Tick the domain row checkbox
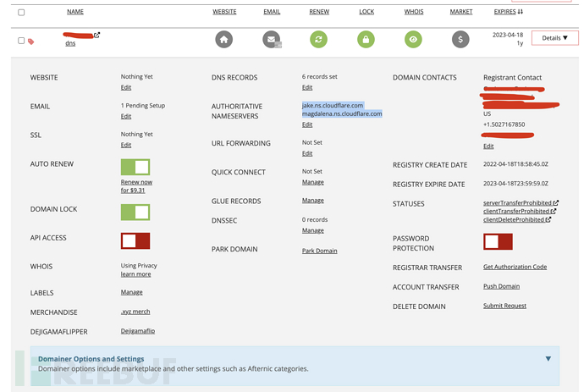 [21, 41]
